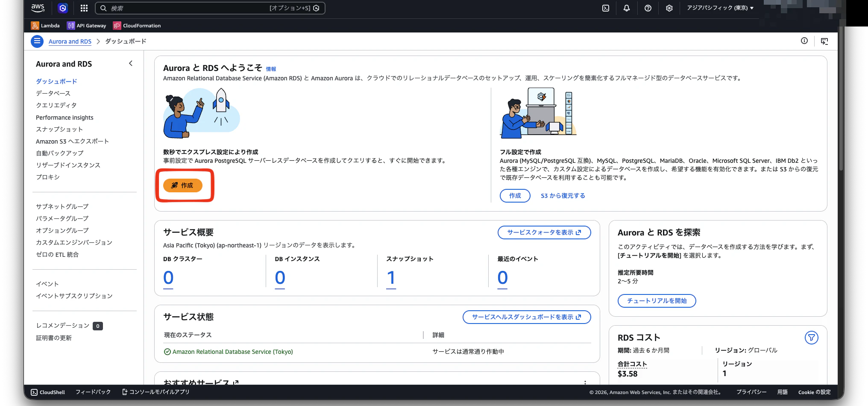
Task: Click the outlined full-config 作成 button
Action: point(515,196)
